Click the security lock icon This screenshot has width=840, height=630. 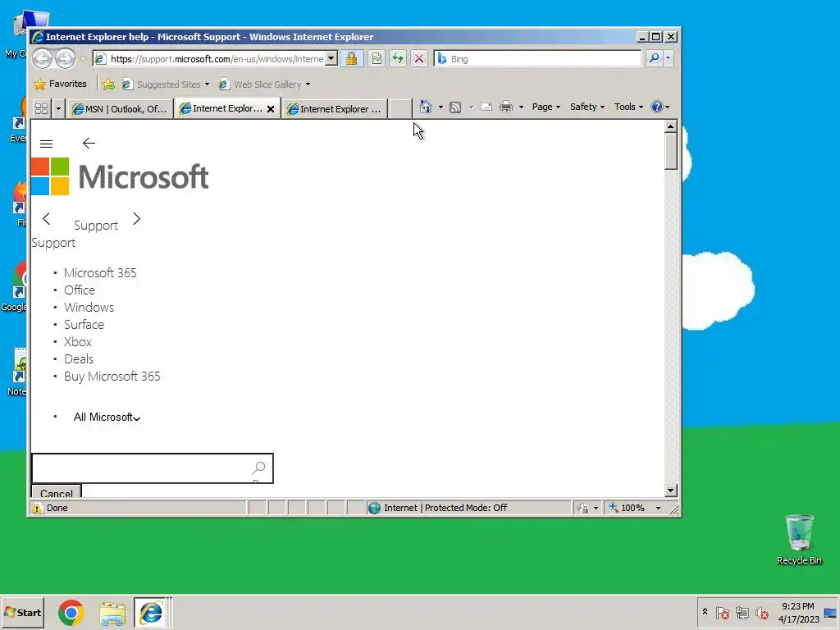coord(351,58)
